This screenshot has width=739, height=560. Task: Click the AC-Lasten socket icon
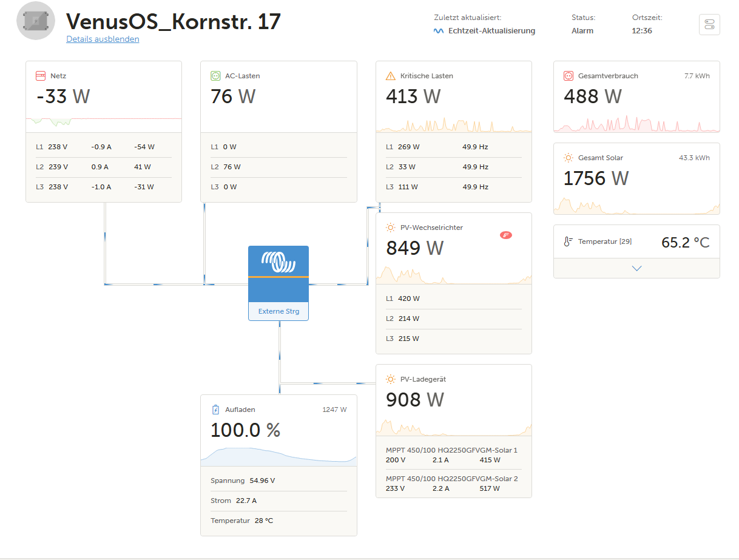pyautogui.click(x=215, y=76)
